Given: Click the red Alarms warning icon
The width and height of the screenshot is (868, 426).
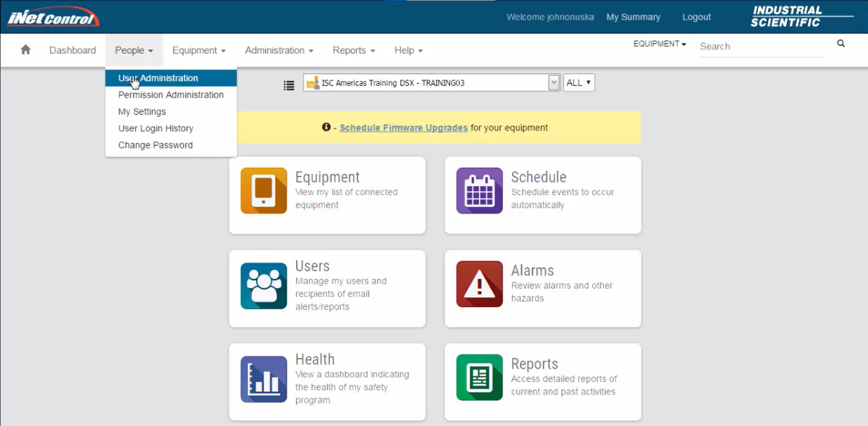Looking at the screenshot, I should (x=479, y=284).
